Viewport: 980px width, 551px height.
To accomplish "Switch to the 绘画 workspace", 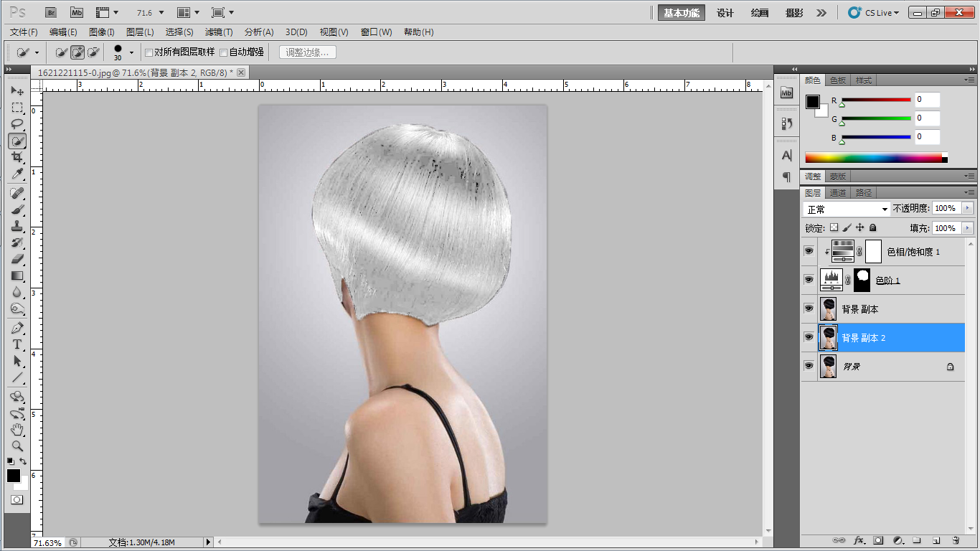I will click(760, 12).
